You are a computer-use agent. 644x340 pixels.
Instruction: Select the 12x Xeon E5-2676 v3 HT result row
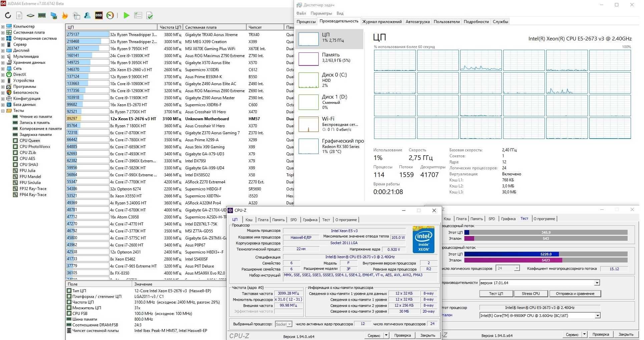pyautogui.click(x=180, y=119)
